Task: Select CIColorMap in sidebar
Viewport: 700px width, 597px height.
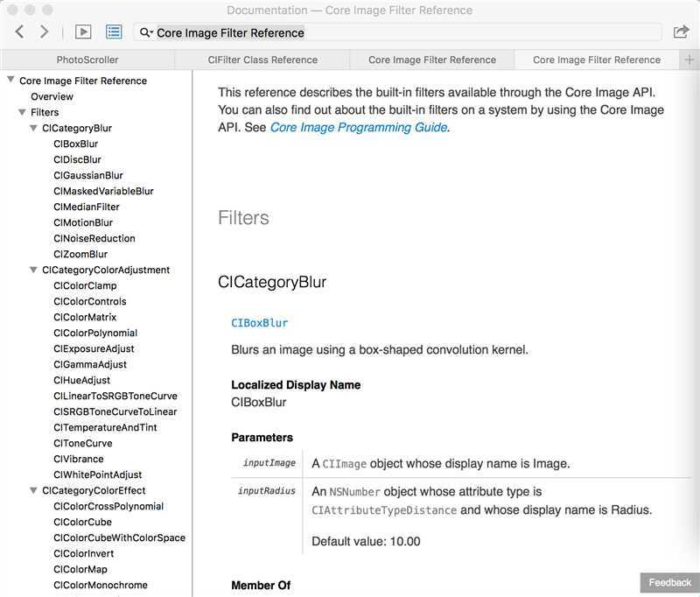Action: pos(80,569)
